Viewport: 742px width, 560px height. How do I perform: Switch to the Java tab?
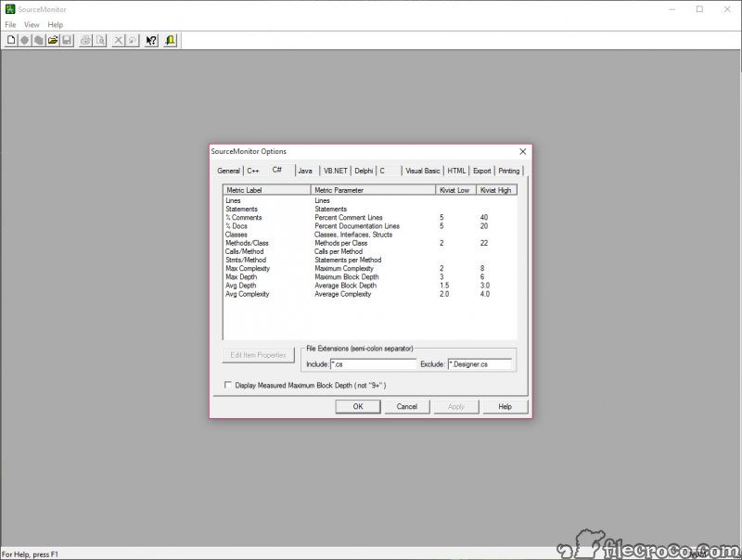click(305, 171)
